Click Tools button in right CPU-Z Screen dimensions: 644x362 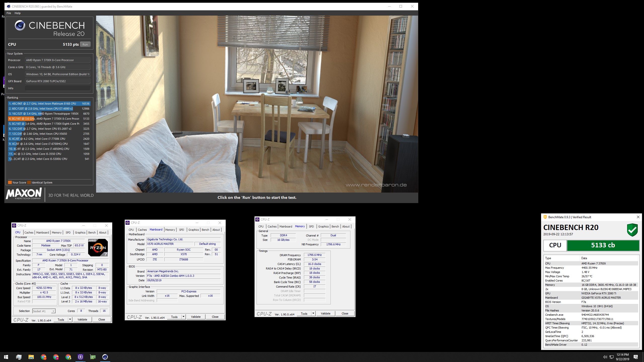coord(304,313)
